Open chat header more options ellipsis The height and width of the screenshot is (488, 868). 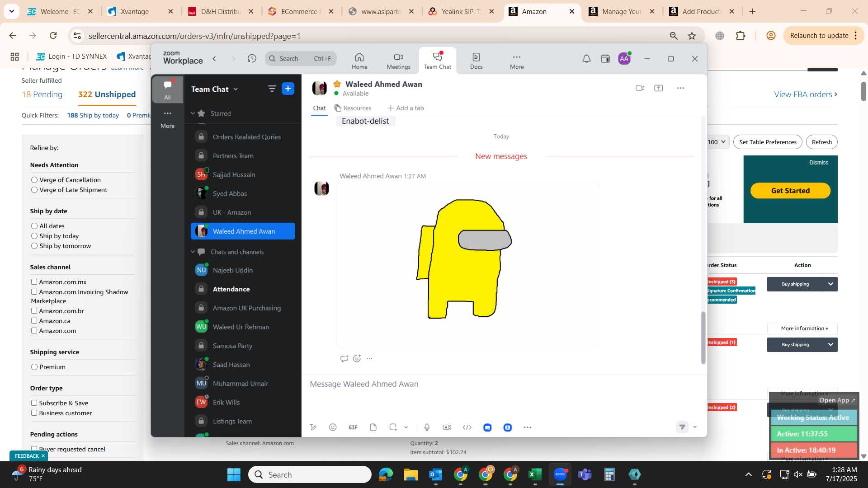(x=680, y=88)
